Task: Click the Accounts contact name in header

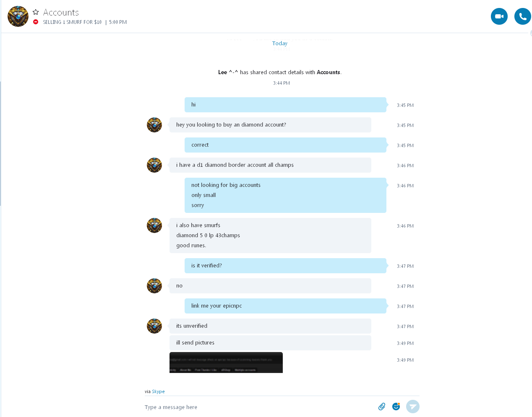Action: [x=61, y=13]
